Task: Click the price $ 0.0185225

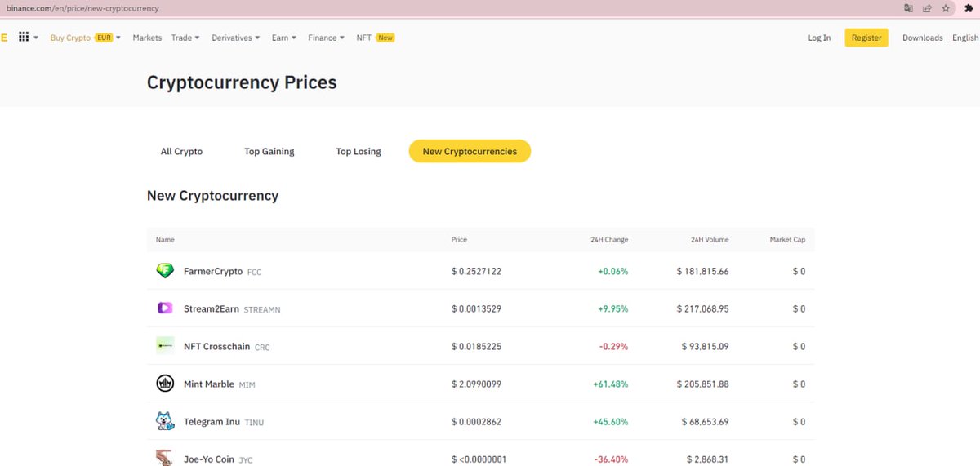Action: point(476,346)
